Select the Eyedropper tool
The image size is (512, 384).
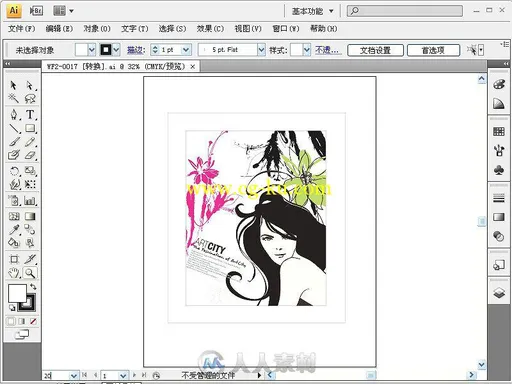(14, 230)
